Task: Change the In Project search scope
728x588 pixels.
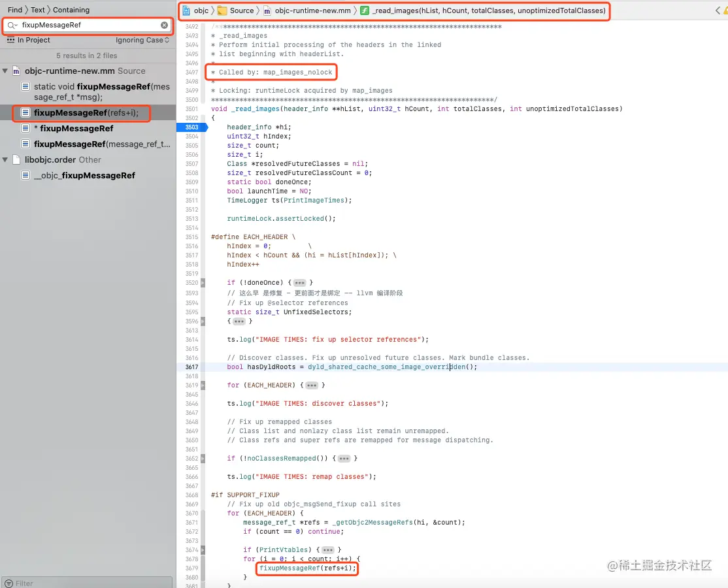Action: 28,40
